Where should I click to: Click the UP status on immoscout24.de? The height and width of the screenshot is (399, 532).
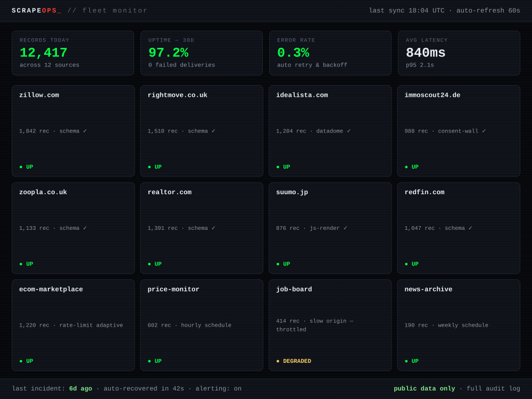click(x=412, y=167)
